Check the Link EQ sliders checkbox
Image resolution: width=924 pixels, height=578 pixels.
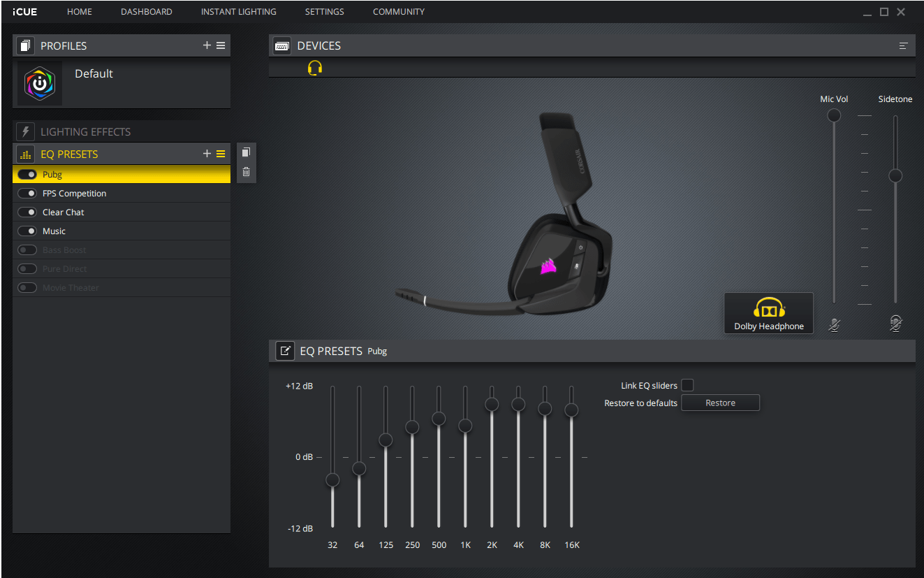pyautogui.click(x=687, y=385)
